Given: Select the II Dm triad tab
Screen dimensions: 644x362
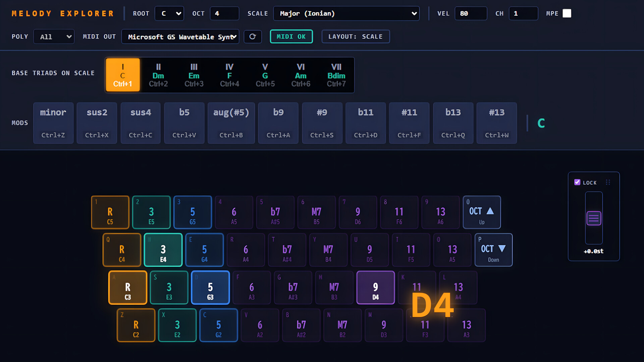Looking at the screenshot, I should coord(158,75).
